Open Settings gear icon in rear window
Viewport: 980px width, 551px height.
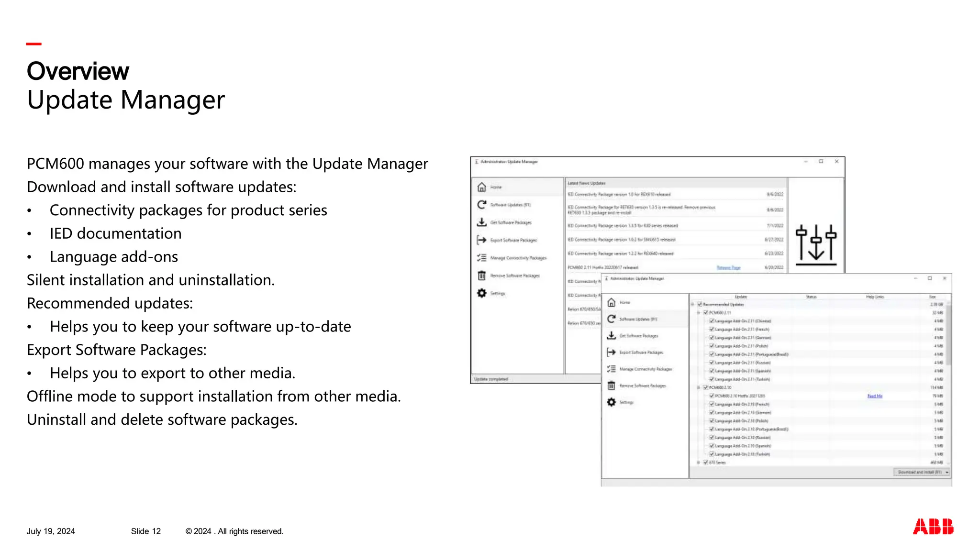click(x=482, y=293)
